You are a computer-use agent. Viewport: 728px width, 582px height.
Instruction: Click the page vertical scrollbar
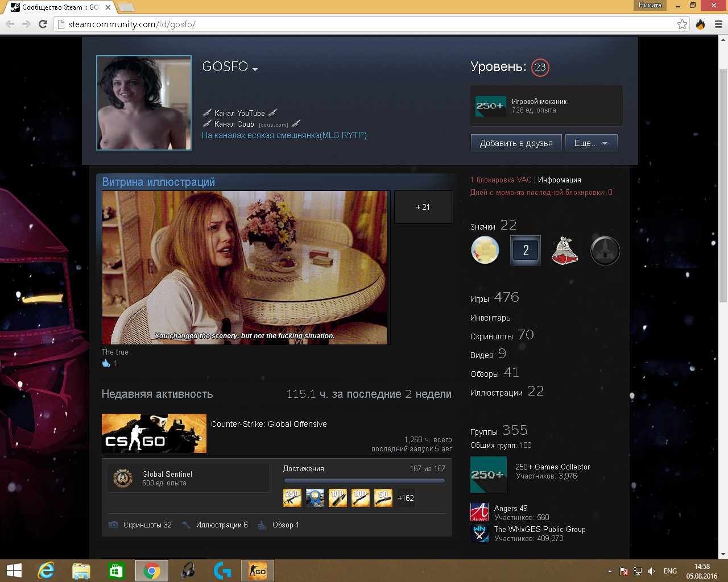point(723,185)
